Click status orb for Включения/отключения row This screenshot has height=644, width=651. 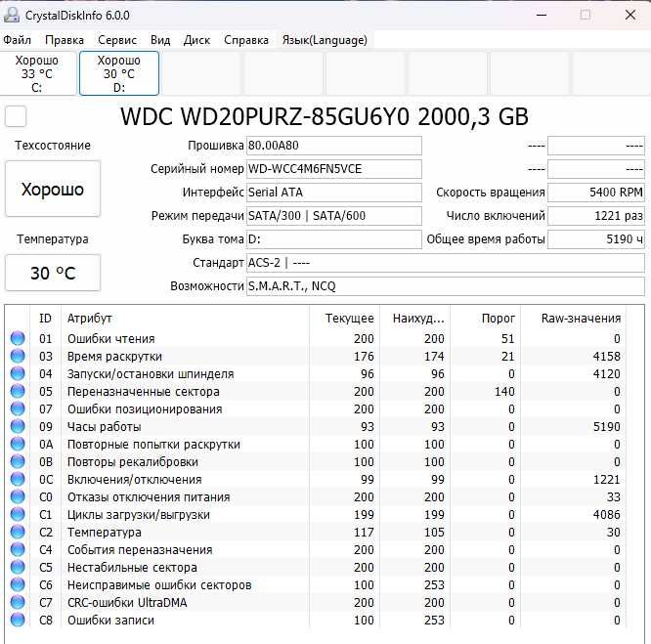18,479
